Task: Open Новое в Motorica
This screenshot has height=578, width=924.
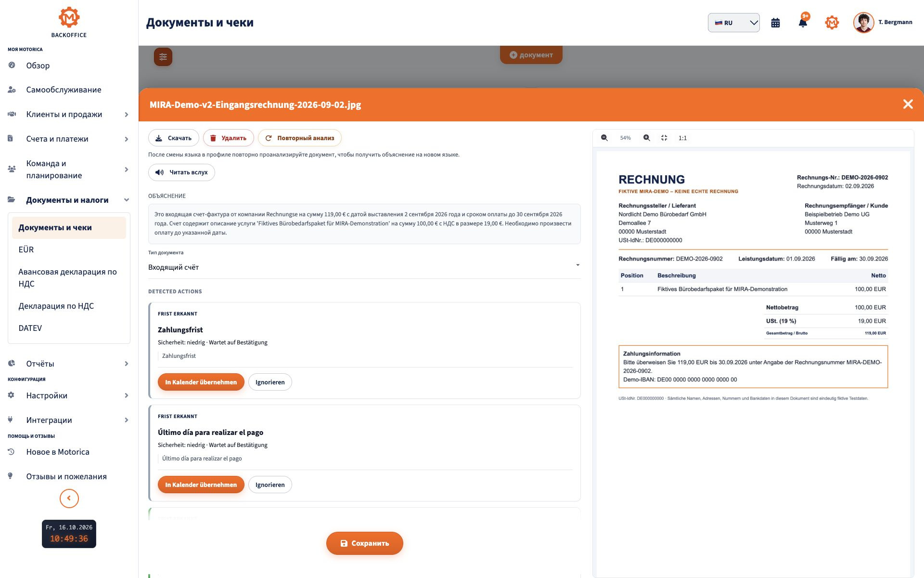Action: coord(69,452)
